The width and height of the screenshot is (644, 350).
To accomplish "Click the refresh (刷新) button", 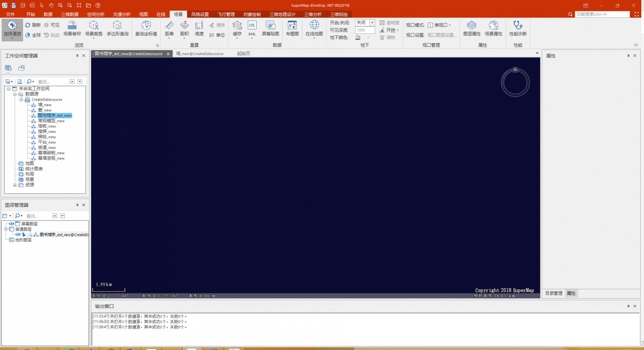I will click(33, 25).
